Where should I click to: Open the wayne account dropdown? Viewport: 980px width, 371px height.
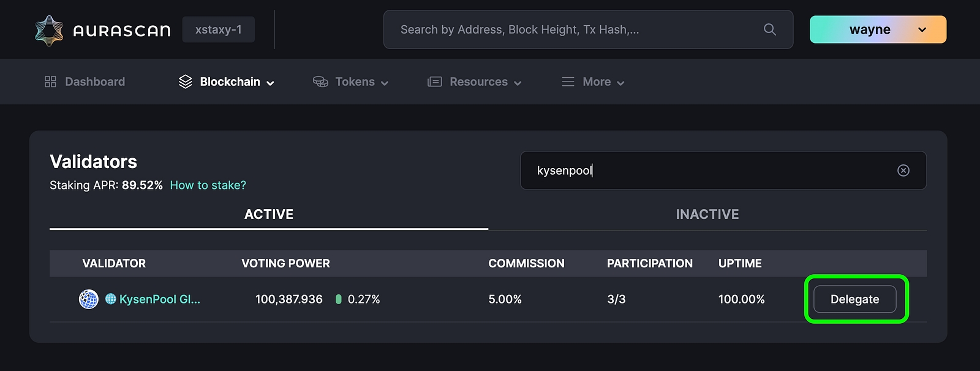pos(877,29)
